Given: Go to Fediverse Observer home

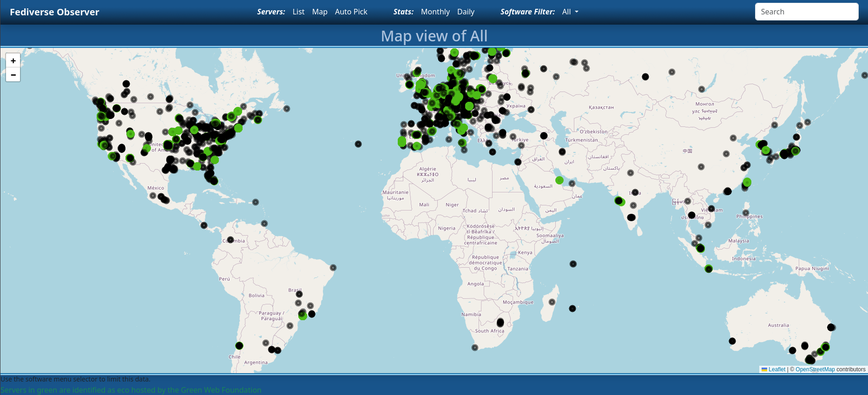Looking at the screenshot, I should coord(54,12).
